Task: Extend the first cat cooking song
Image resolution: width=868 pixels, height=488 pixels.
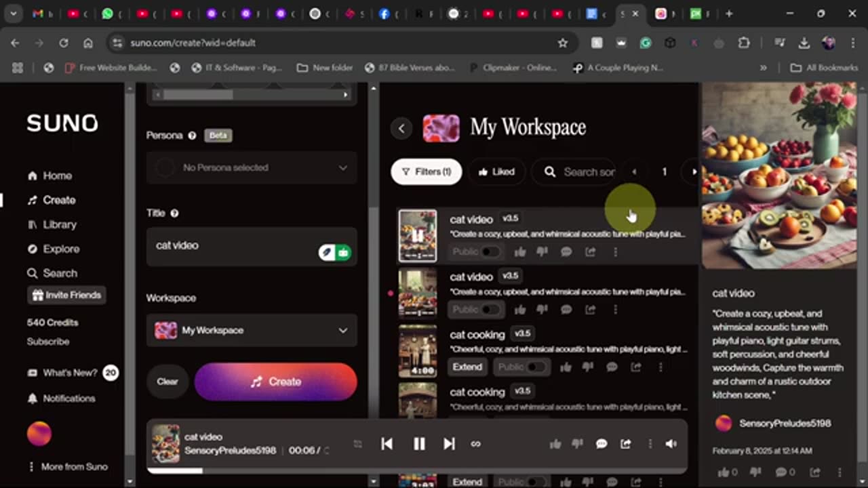Action: pyautogui.click(x=467, y=367)
